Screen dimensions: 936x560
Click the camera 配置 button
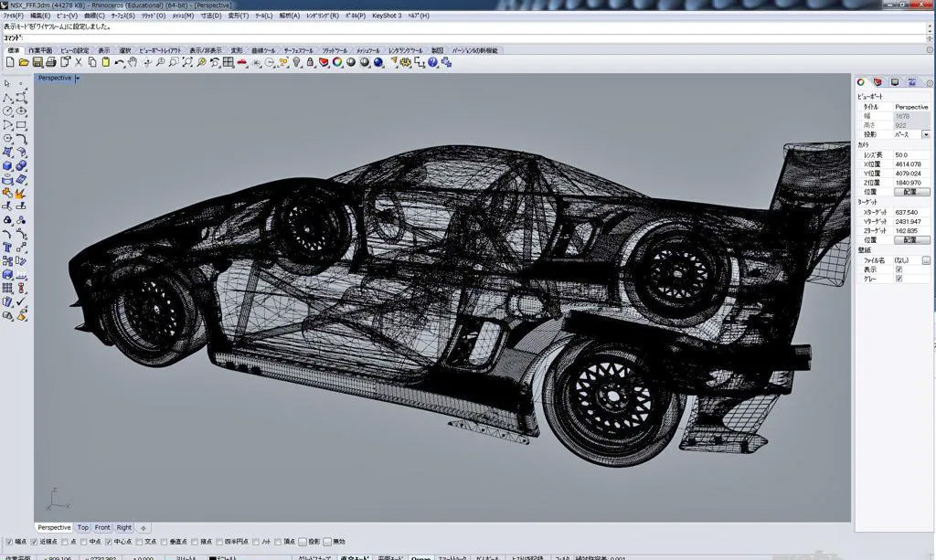(910, 192)
